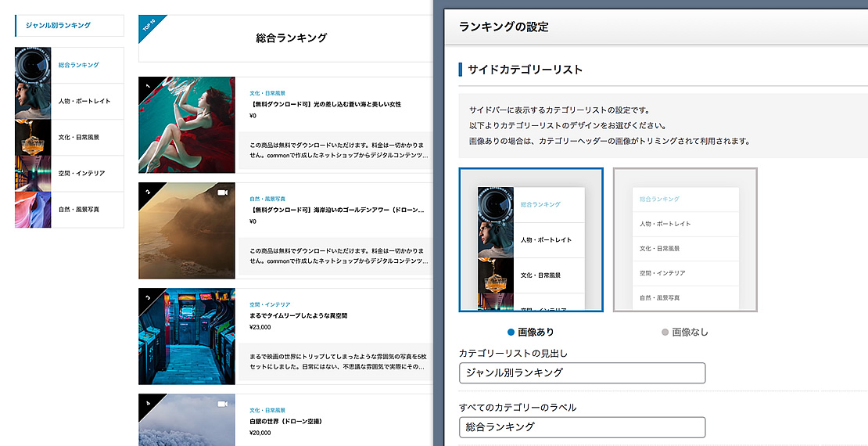
Task: Open rank 3 arcade room product image
Action: [x=187, y=336]
